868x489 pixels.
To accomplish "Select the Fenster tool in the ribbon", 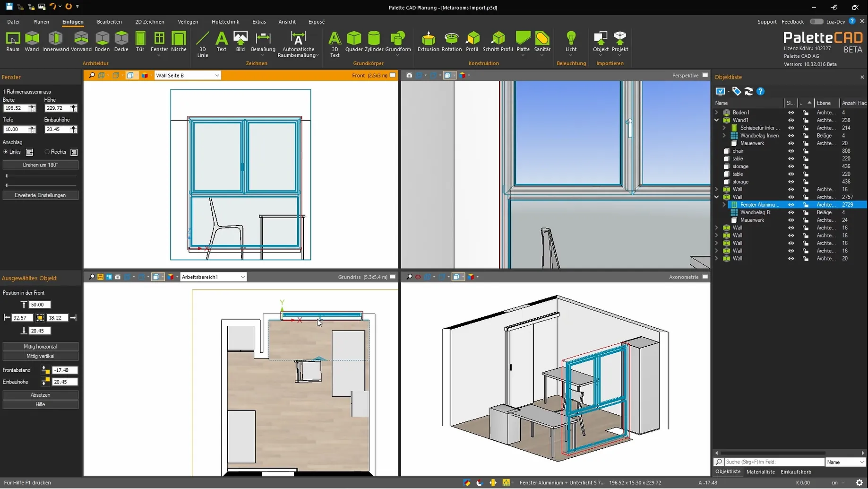I will tap(159, 43).
